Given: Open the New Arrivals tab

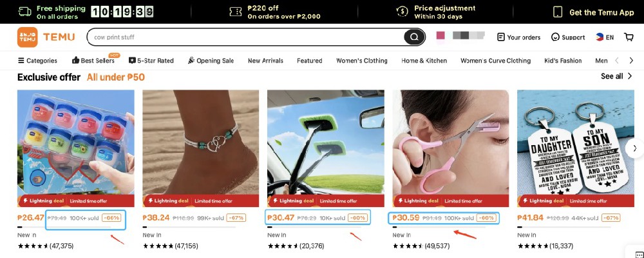Looking at the screenshot, I should click(265, 61).
